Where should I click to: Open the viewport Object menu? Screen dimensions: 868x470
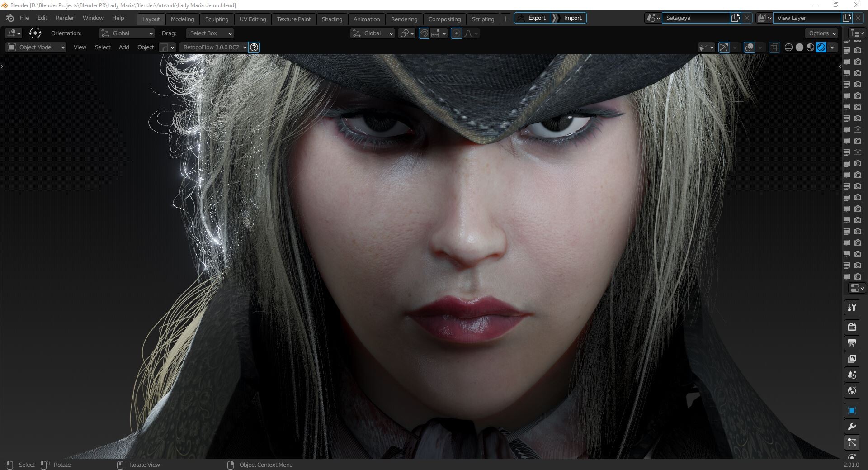coord(146,47)
